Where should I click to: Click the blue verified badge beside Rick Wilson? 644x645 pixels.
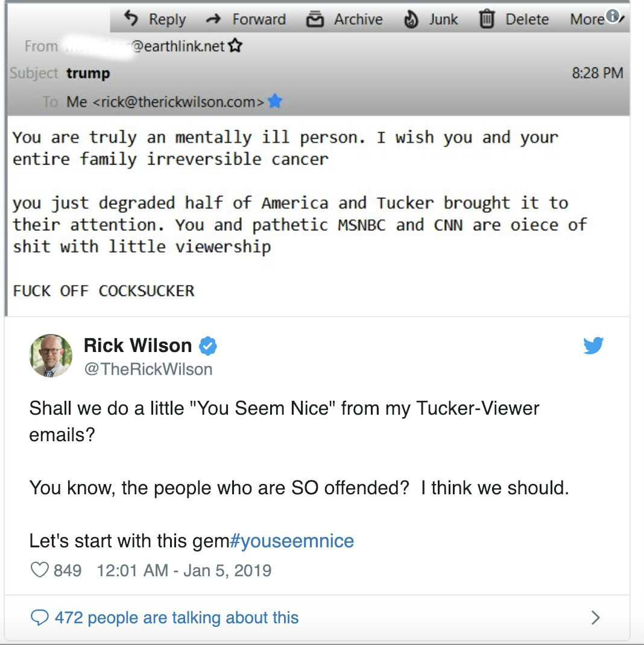click(x=208, y=345)
